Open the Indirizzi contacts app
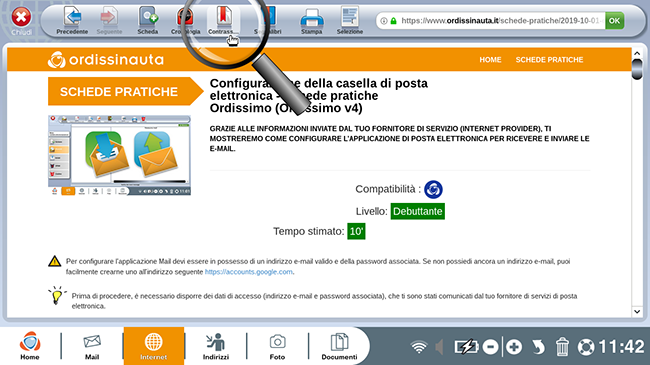The image size is (650, 365). 216,346
